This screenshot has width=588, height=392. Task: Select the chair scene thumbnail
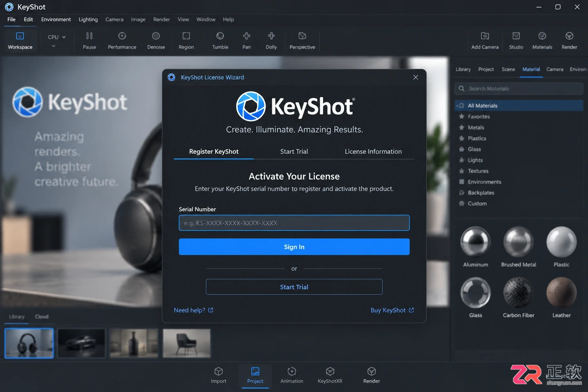(x=187, y=343)
